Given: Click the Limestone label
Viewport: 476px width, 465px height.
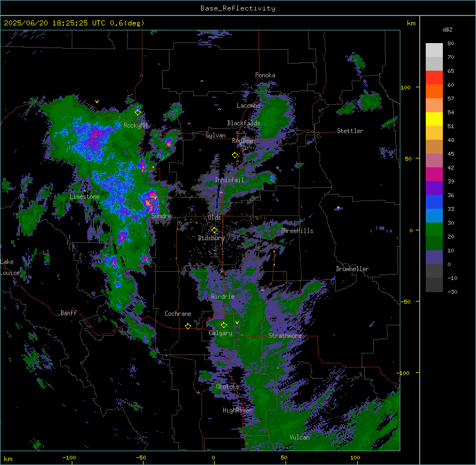Looking at the screenshot, I should click(84, 197).
